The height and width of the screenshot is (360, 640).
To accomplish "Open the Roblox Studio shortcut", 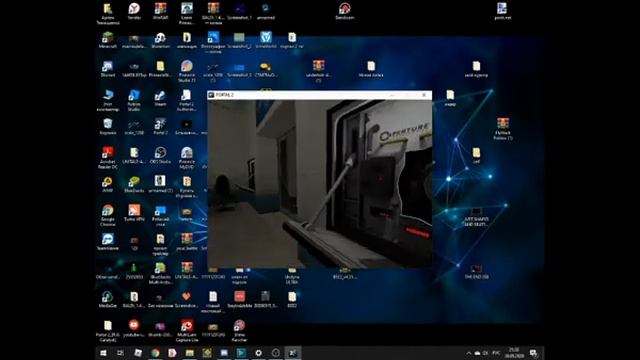I will 134,100.
